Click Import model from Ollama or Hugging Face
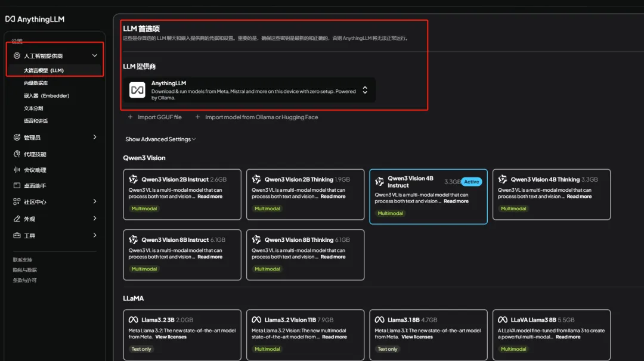 (x=256, y=117)
